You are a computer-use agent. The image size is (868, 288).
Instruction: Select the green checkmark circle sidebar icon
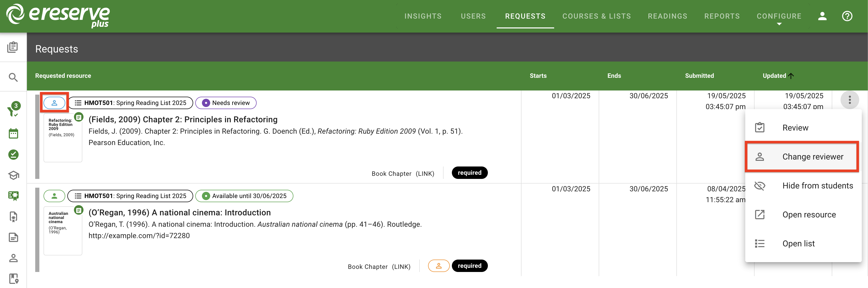pyautogui.click(x=13, y=154)
